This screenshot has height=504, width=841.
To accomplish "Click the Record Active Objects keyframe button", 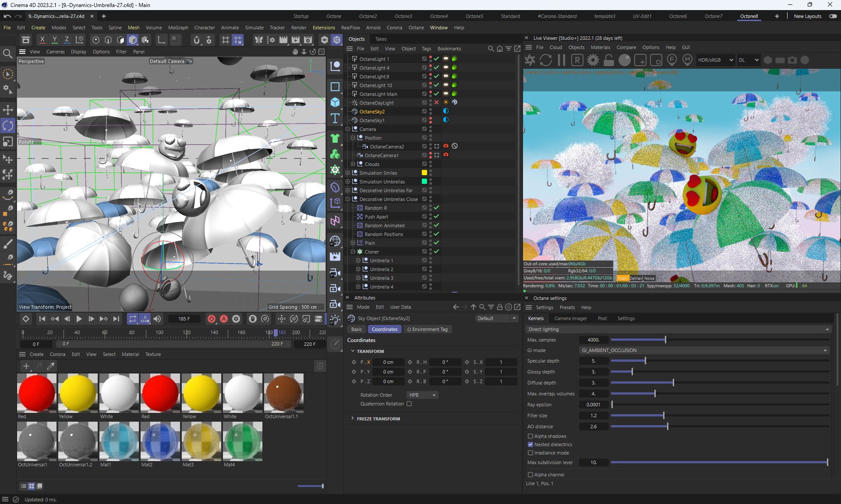I will pos(212,319).
